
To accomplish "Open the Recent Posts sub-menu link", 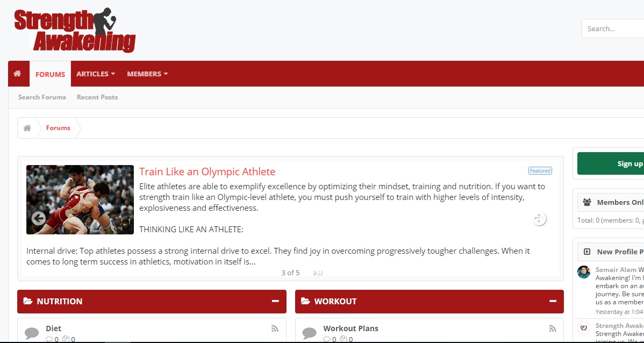I will [x=97, y=97].
